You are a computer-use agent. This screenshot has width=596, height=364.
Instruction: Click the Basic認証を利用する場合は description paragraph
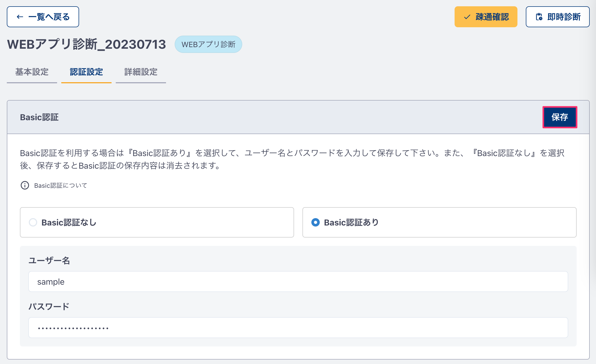tap(292, 159)
